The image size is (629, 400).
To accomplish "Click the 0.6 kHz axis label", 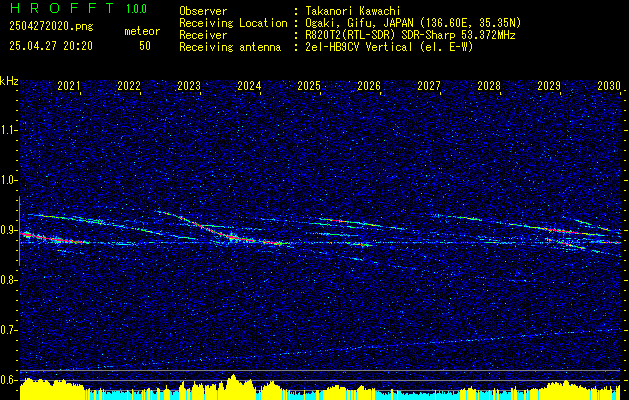I will pos(8,380).
